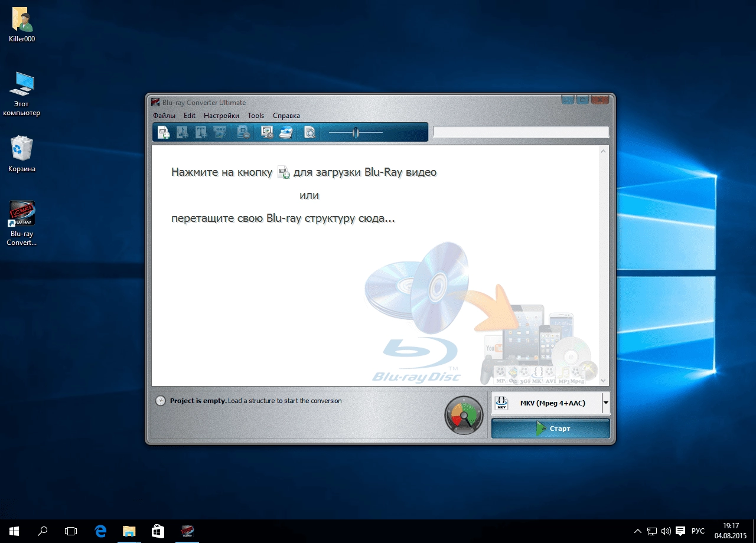The height and width of the screenshot is (543, 756).
Task: Click the "Project is empty." status text
Action: click(x=198, y=401)
